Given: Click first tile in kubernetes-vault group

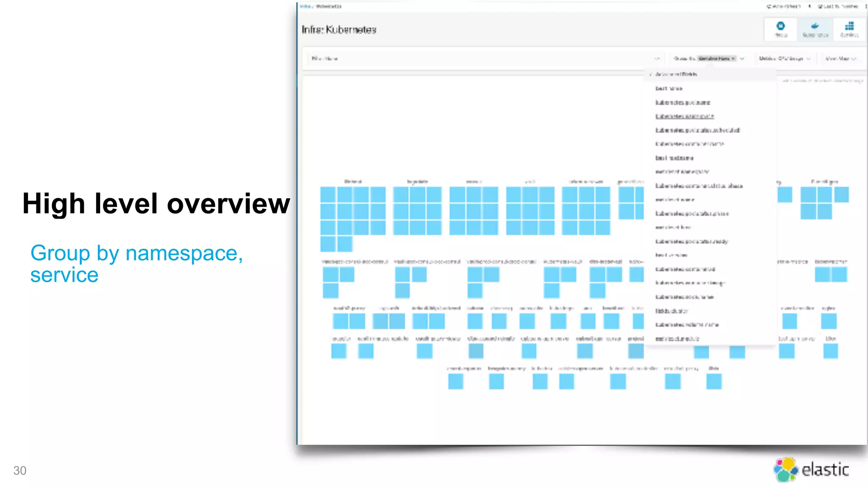Looking at the screenshot, I should [x=551, y=274].
